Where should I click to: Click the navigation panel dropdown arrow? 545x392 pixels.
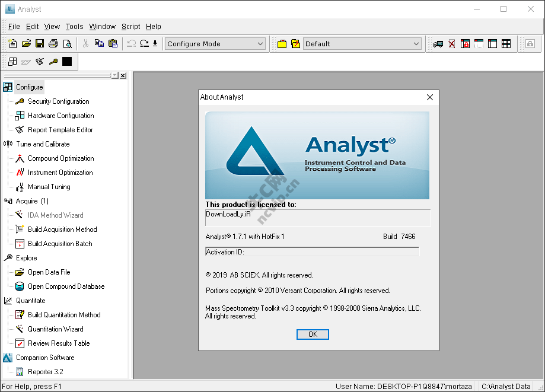click(x=115, y=75)
